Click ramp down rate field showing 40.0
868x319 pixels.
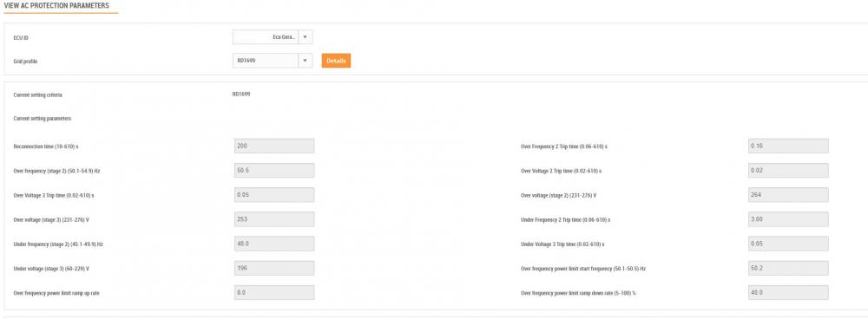click(x=788, y=292)
